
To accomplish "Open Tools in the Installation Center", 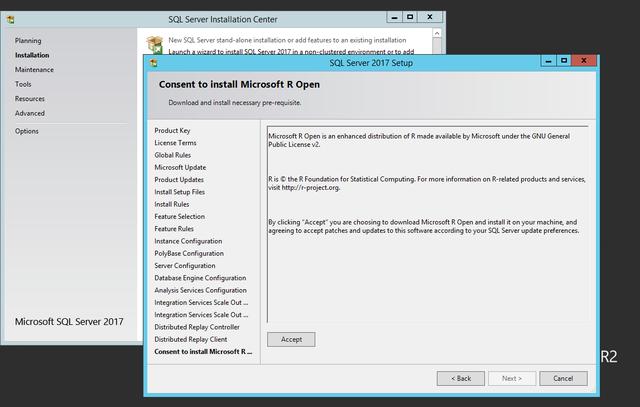I will pyautogui.click(x=23, y=84).
